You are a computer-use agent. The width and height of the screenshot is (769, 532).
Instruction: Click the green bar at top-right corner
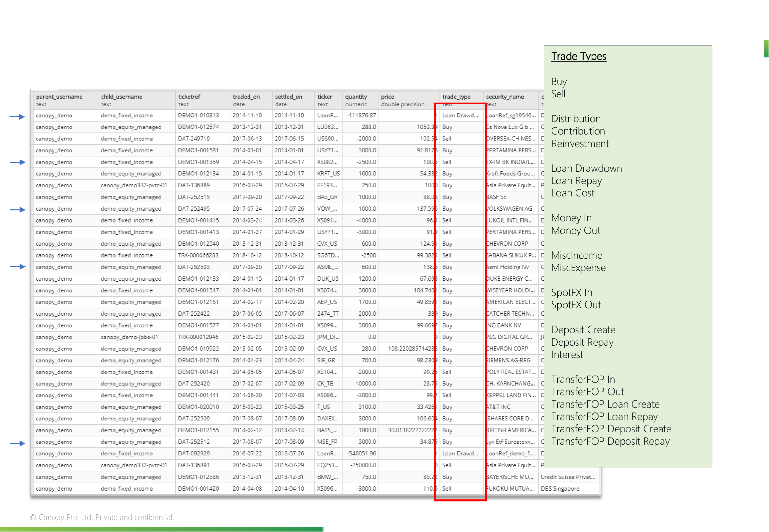pos(766,49)
